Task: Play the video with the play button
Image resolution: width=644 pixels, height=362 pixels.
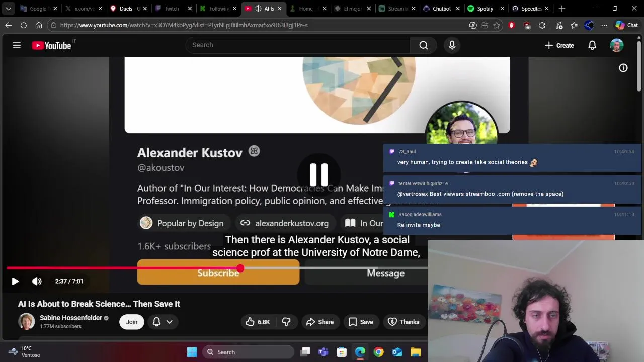Action: 15,281
